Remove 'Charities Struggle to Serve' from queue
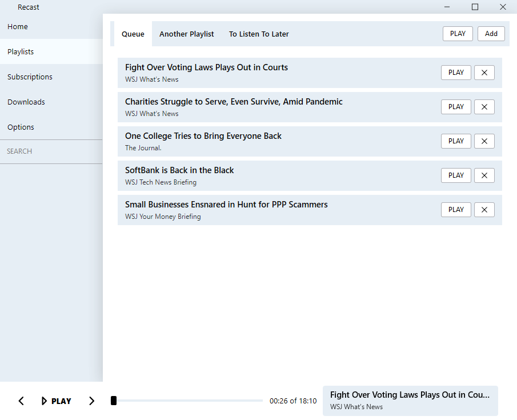The image size is (517, 420). pos(484,107)
